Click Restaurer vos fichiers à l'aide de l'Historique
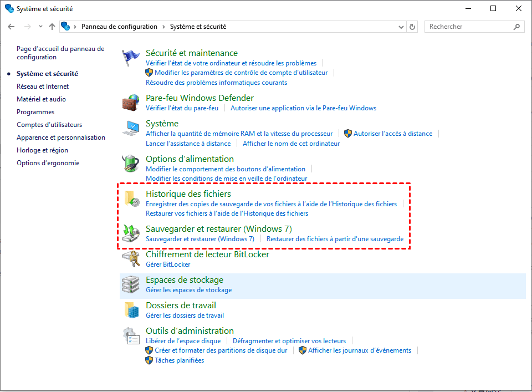Screen dimensions: 532x392 coord(227,213)
